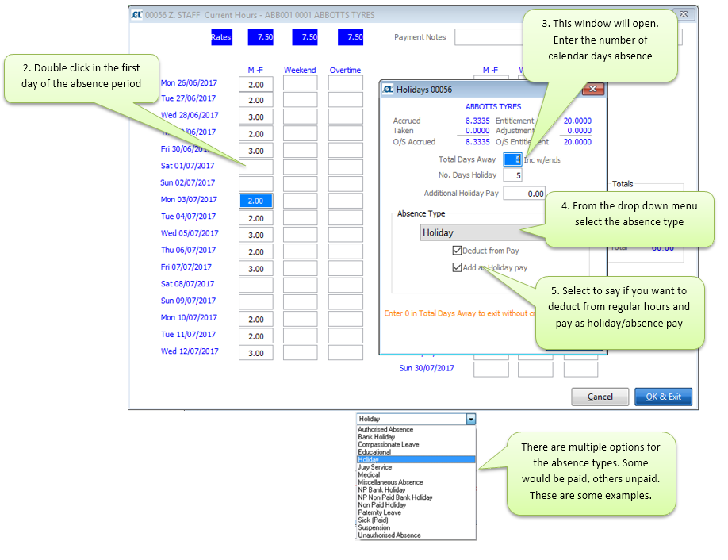Click the Sun 30/07/2017 date label

point(427,368)
